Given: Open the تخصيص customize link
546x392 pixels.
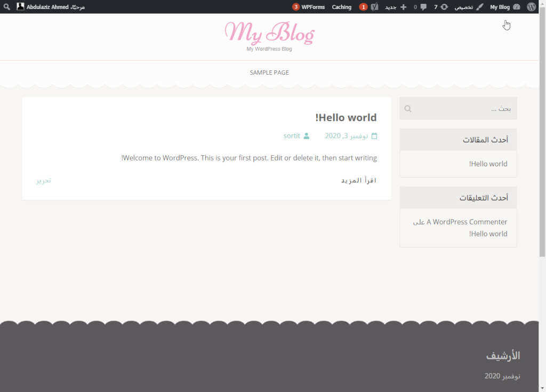Looking at the screenshot, I should [469, 6].
